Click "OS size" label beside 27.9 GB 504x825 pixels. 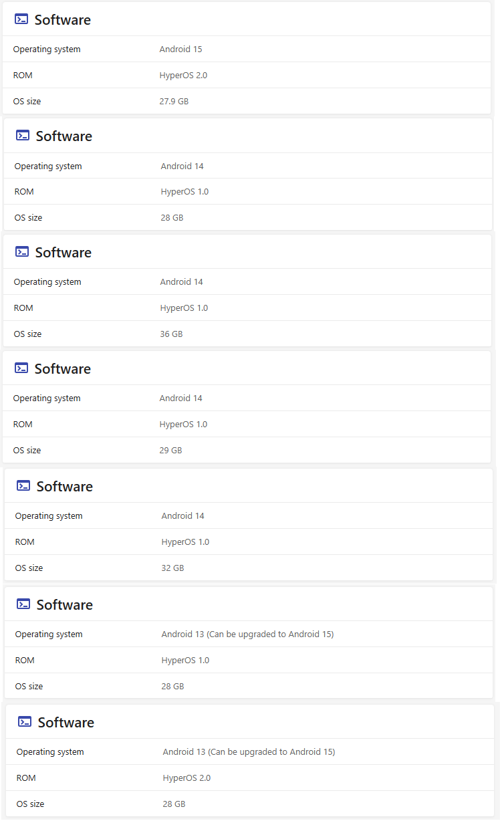click(27, 102)
